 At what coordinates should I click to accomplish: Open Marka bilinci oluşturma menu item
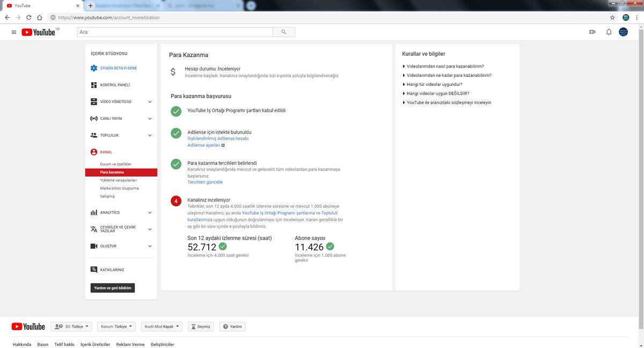(x=121, y=189)
